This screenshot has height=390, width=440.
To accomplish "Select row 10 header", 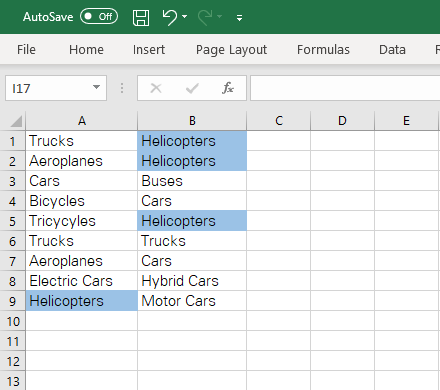I will tap(13, 321).
